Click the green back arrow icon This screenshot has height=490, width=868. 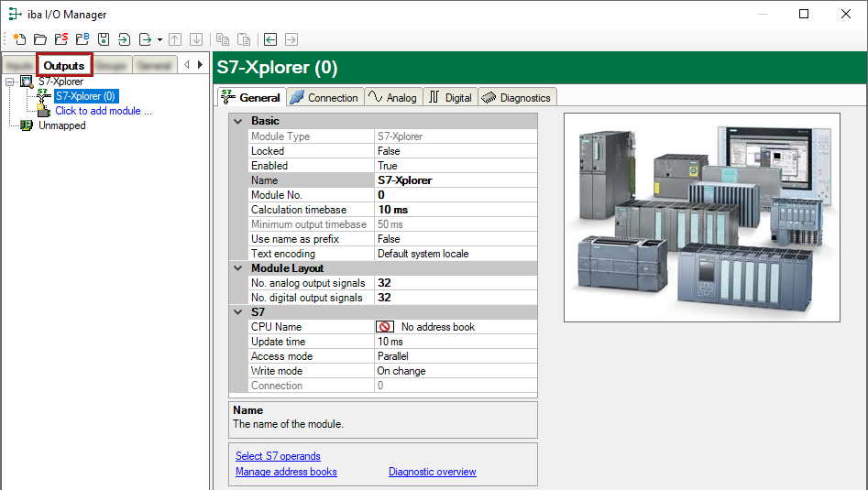pos(270,39)
